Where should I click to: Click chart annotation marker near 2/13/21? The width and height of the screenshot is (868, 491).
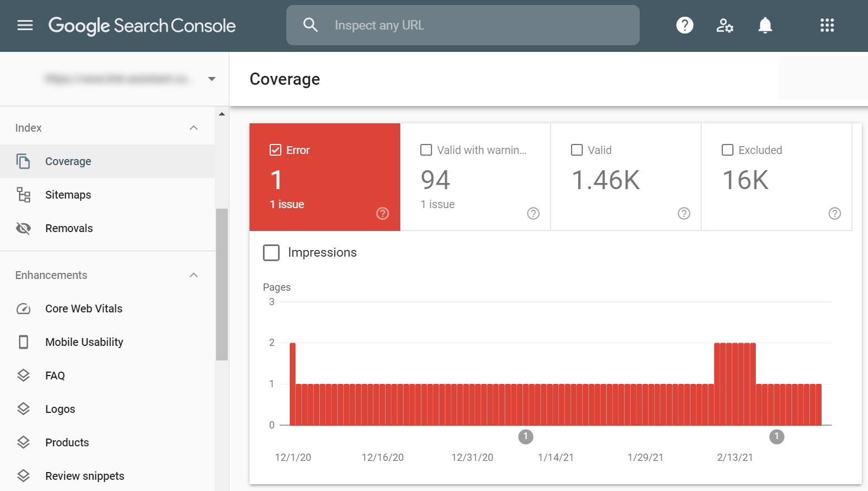click(x=776, y=436)
